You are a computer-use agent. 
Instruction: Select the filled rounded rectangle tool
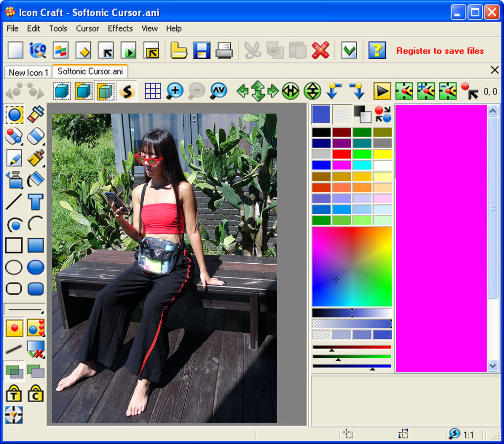(36, 289)
